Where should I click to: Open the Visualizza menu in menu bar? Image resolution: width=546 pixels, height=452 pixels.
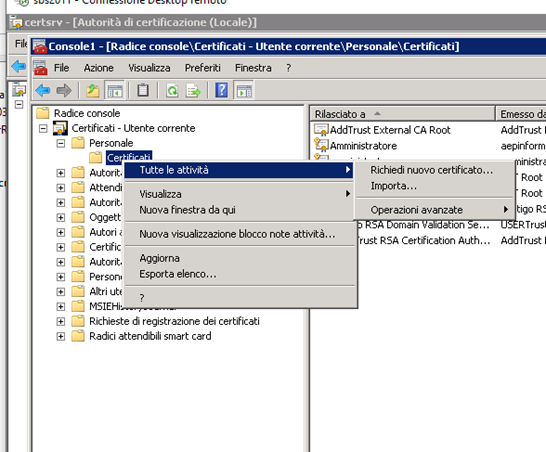pyautogui.click(x=149, y=68)
